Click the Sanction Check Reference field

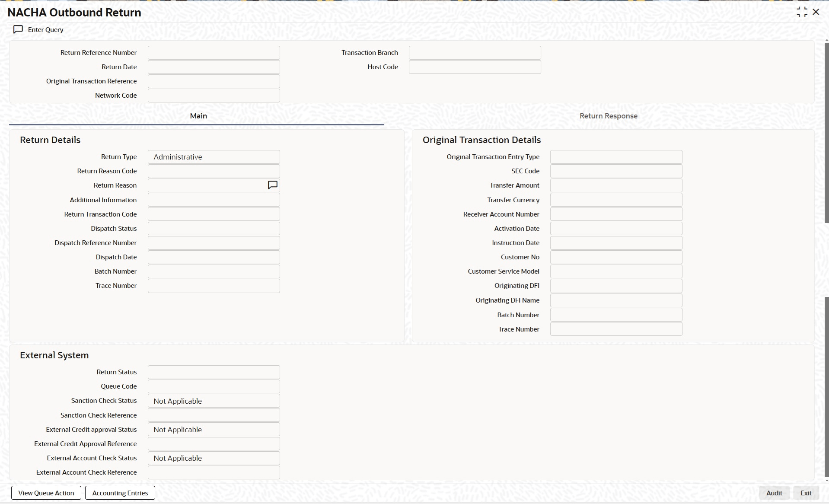[214, 415]
